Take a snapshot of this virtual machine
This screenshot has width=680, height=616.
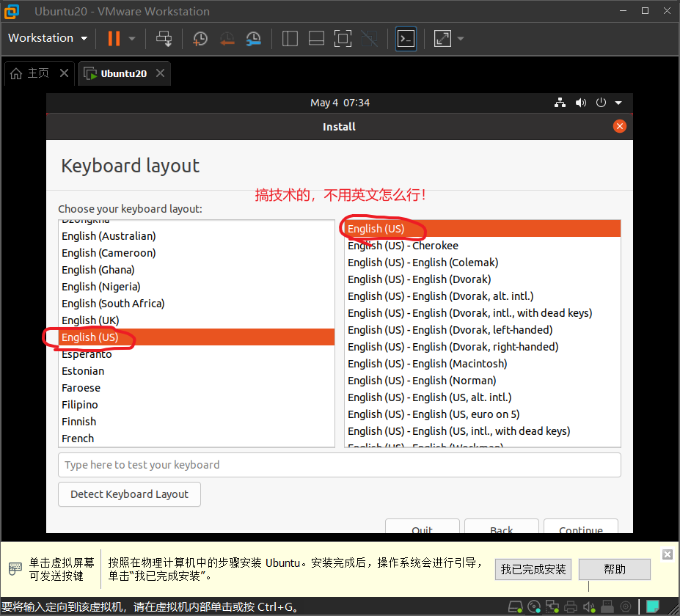[200, 39]
